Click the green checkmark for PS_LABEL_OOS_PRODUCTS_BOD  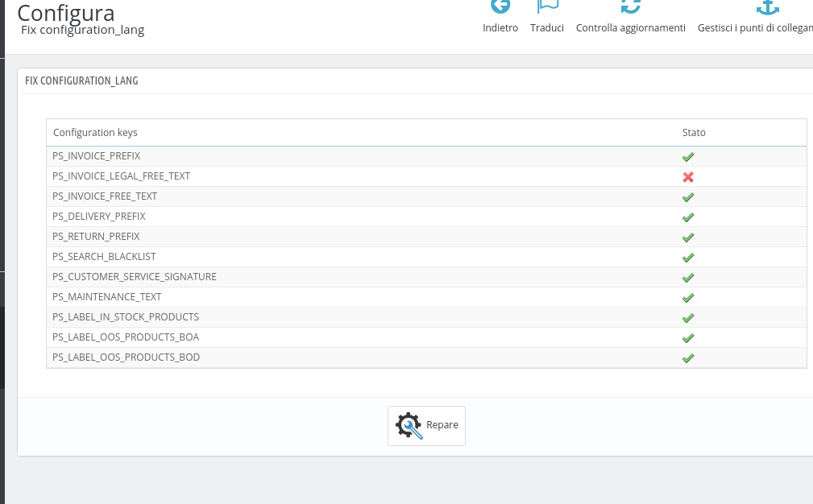[688, 358]
